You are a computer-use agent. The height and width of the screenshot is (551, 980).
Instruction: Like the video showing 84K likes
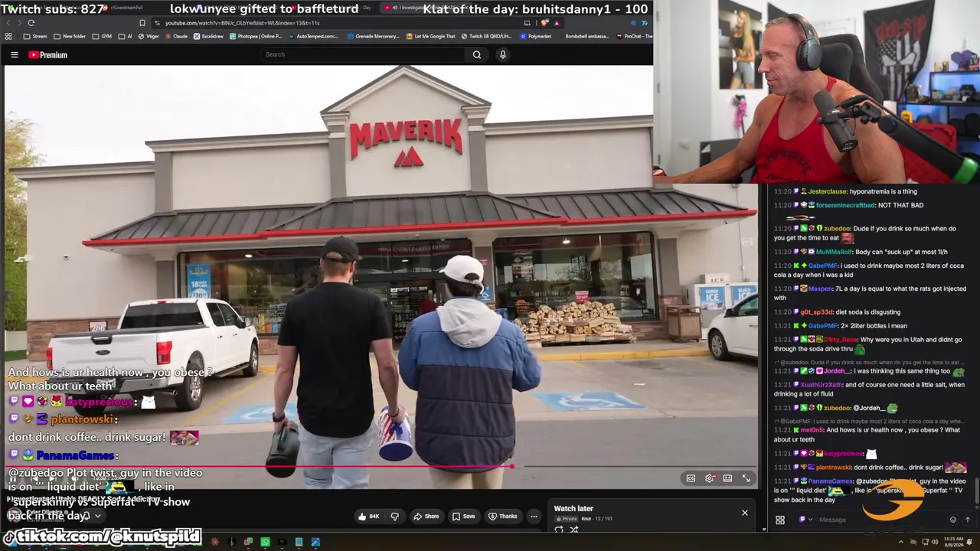coord(368,517)
